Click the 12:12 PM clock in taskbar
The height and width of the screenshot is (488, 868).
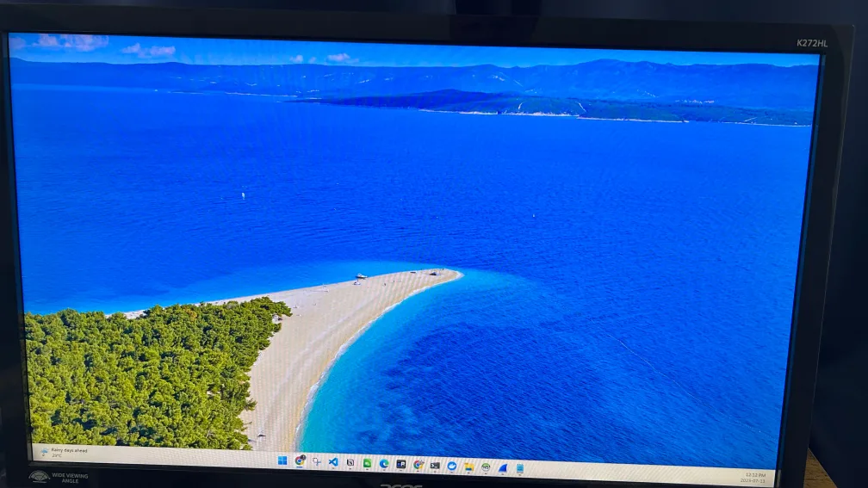click(754, 477)
